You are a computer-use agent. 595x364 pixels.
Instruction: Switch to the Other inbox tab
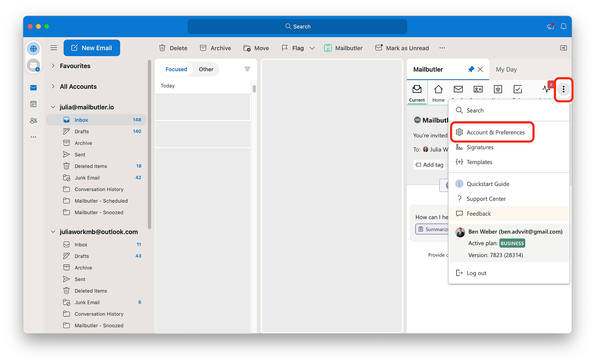tap(206, 69)
